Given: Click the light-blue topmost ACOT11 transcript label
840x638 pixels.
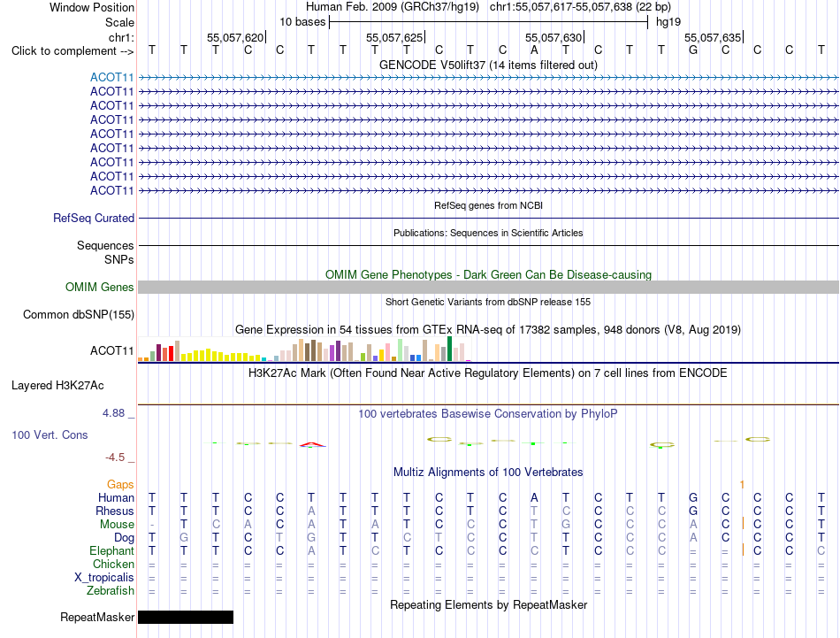Looking at the screenshot, I should (111, 77).
